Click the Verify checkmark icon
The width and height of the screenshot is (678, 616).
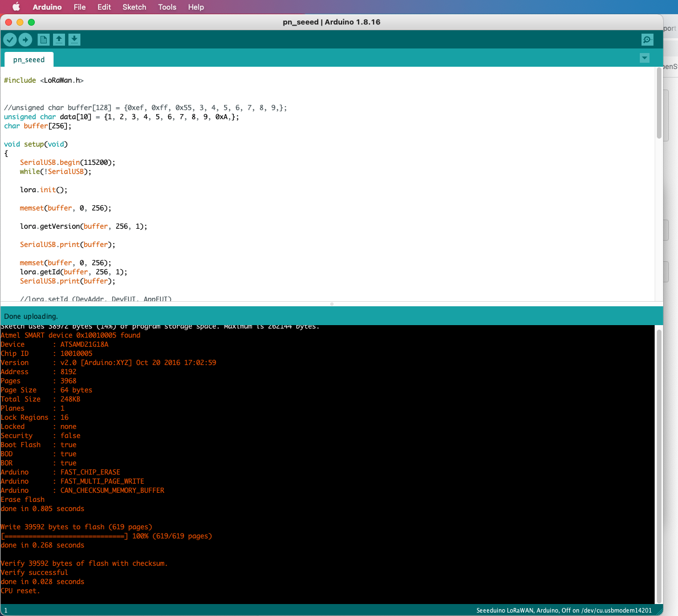pos(10,39)
